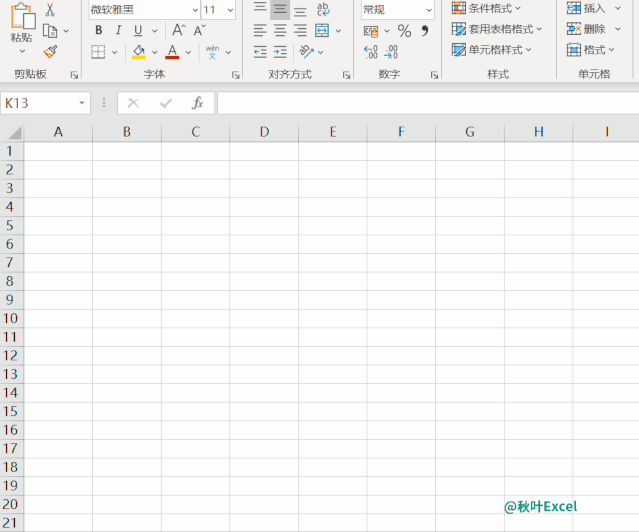Align text right
The height and width of the screenshot is (532, 639).
point(300,31)
